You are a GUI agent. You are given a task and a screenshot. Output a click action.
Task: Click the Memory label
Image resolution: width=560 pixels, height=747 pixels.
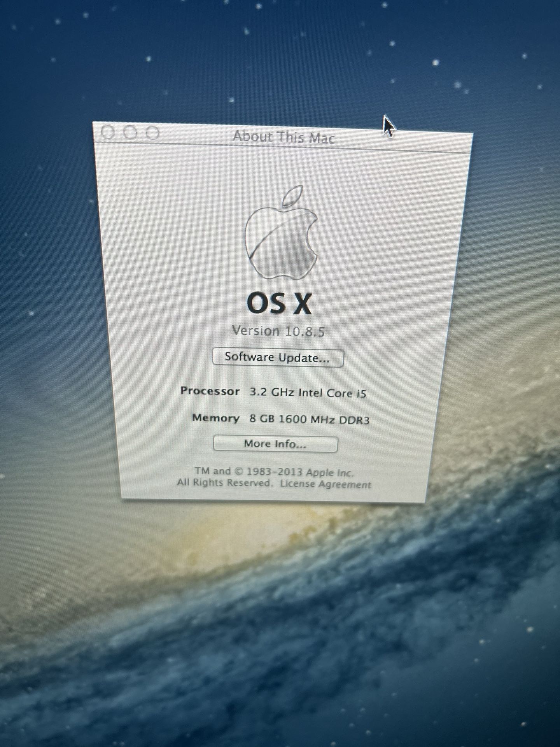pyautogui.click(x=216, y=418)
